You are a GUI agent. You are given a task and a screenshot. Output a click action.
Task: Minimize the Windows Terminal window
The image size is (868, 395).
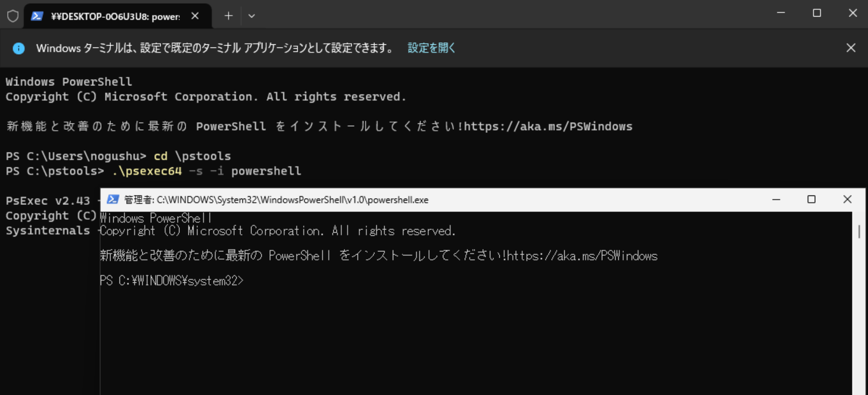pos(781,13)
